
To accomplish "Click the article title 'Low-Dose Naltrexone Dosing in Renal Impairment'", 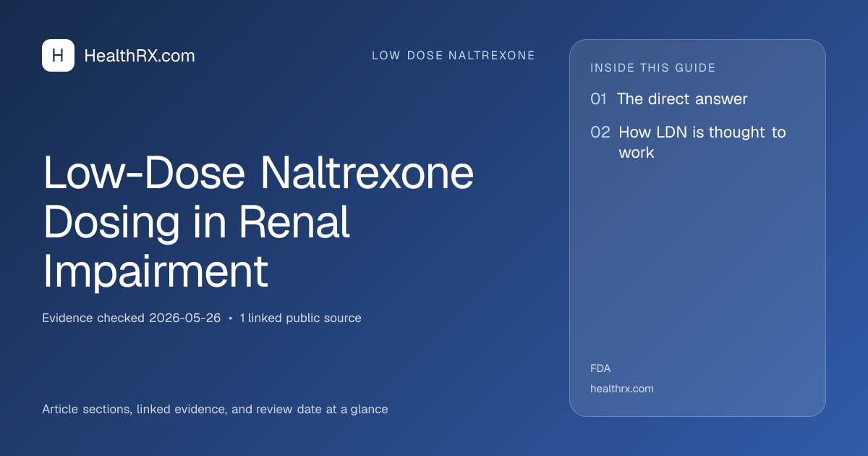I will click(x=258, y=223).
